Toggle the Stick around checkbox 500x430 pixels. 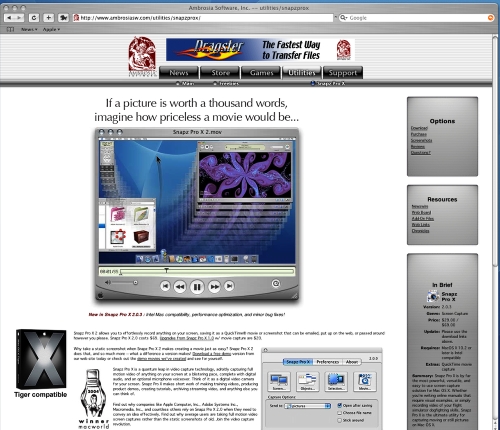(339, 420)
